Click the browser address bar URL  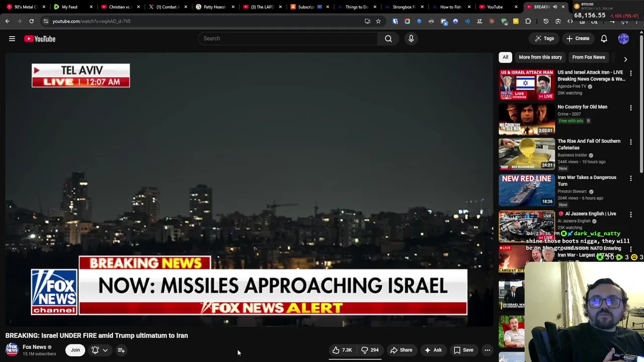(x=92, y=21)
